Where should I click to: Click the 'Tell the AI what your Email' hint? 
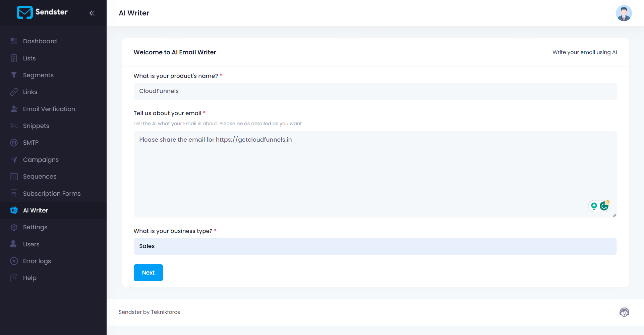point(218,124)
